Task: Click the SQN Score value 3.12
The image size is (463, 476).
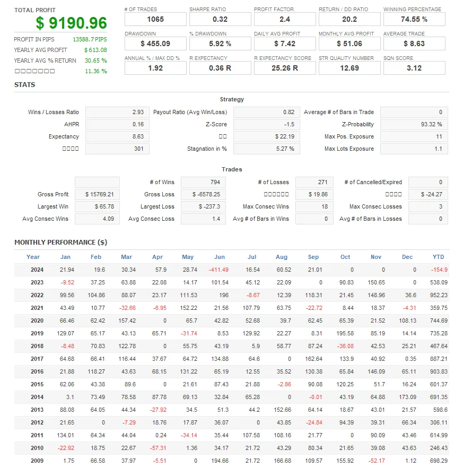Action: (x=414, y=68)
